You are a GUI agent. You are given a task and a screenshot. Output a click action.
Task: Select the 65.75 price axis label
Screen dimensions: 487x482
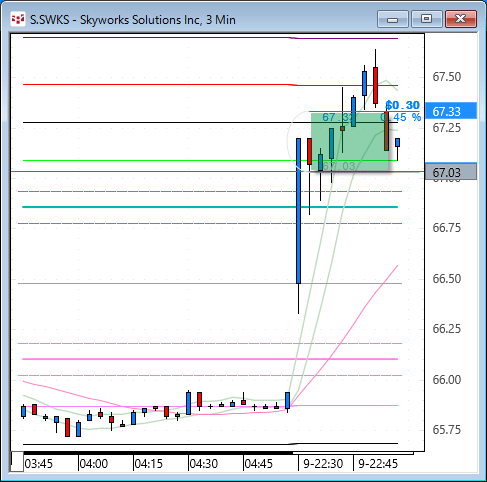tap(447, 430)
